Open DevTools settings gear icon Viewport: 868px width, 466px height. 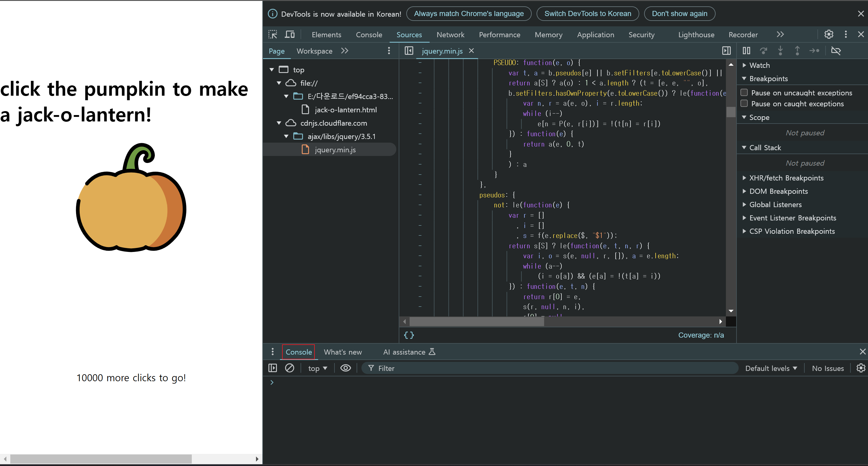(829, 34)
